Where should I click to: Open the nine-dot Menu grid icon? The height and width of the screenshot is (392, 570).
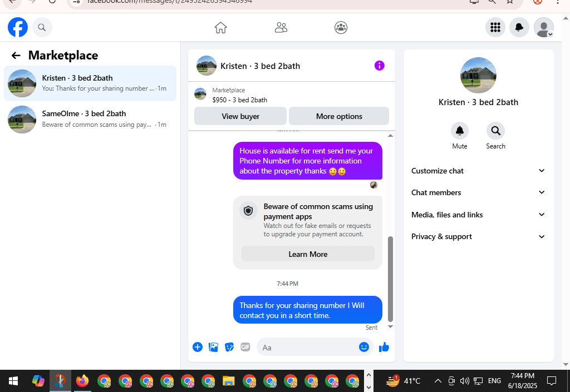(x=495, y=27)
